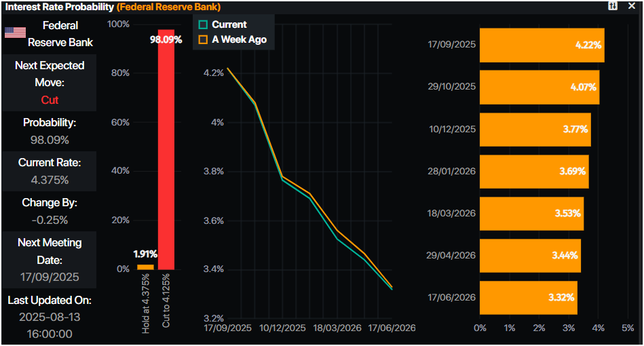Toggle the A Week Ago legend box
This screenshot has height=346, width=644.
(203, 39)
